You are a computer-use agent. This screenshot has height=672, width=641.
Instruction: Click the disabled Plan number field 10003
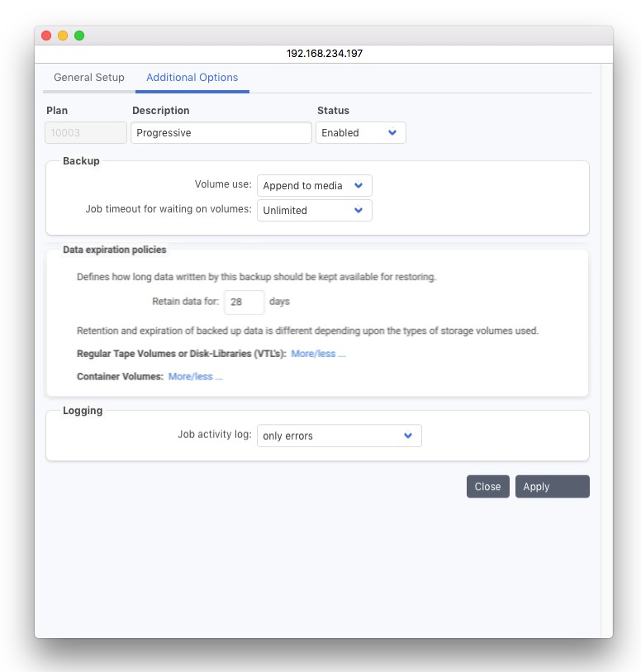click(x=86, y=133)
